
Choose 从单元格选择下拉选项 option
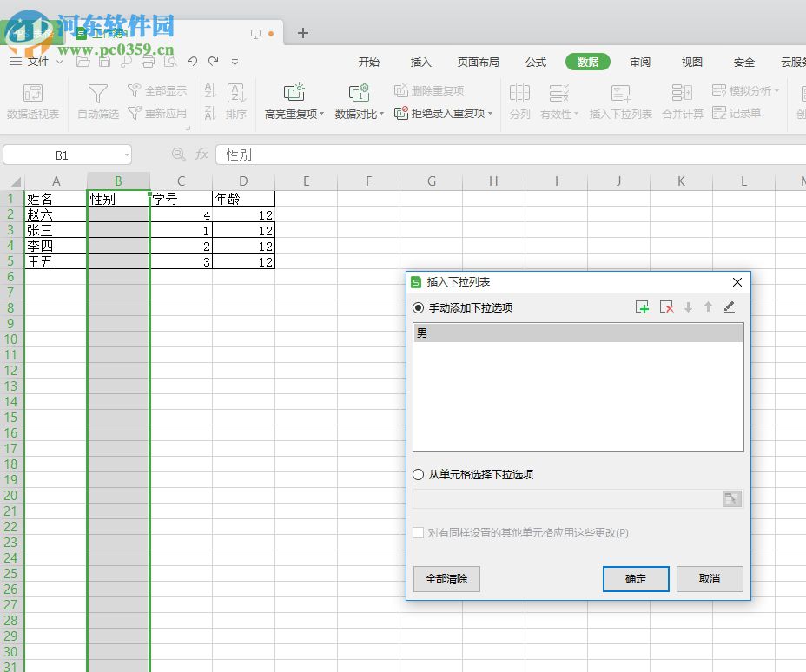click(419, 474)
